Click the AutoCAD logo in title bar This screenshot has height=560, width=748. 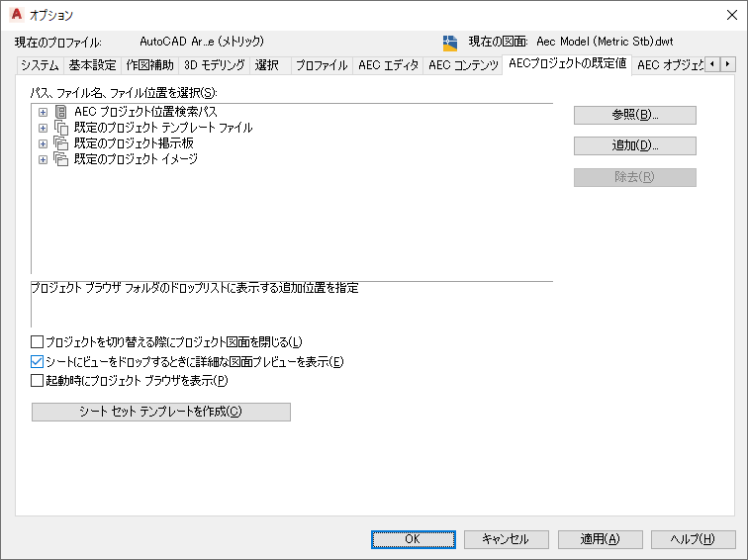point(17,15)
